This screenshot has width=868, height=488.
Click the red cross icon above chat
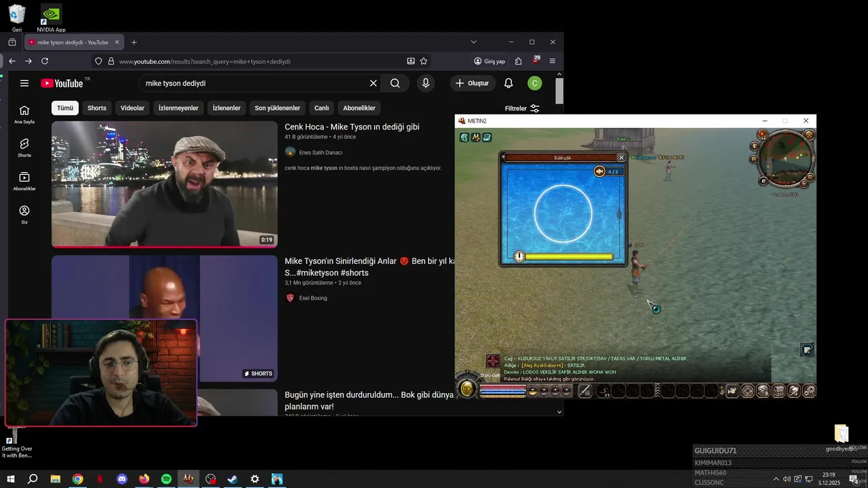(493, 361)
